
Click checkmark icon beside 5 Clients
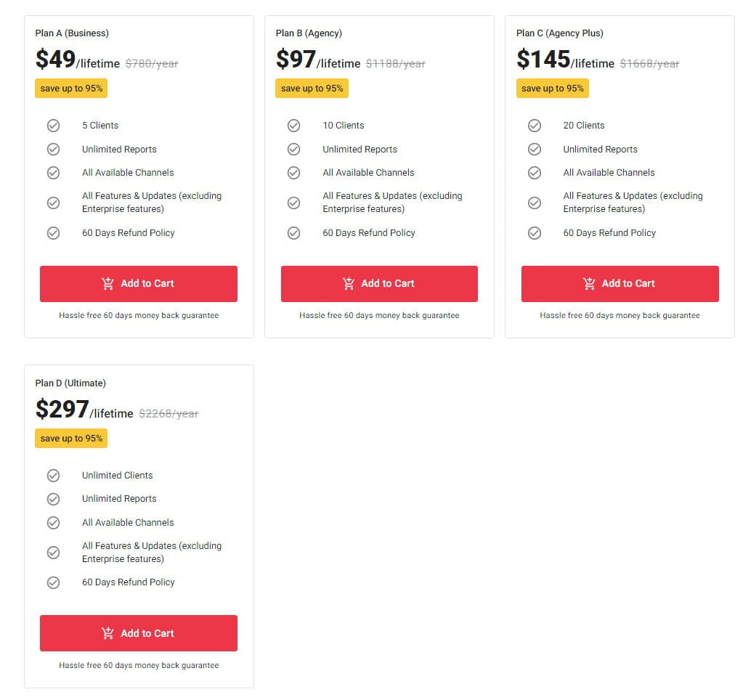coord(53,126)
